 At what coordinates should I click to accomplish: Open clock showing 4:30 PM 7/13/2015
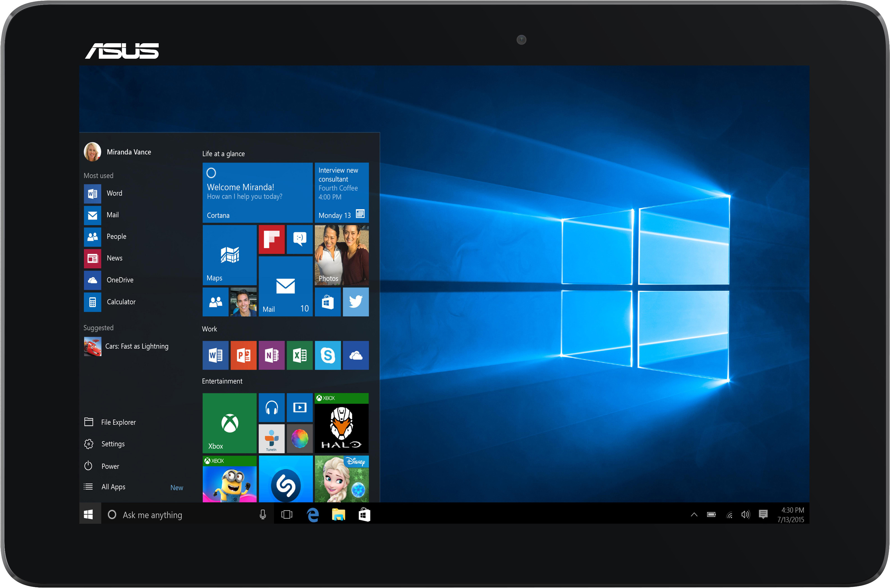[791, 515]
